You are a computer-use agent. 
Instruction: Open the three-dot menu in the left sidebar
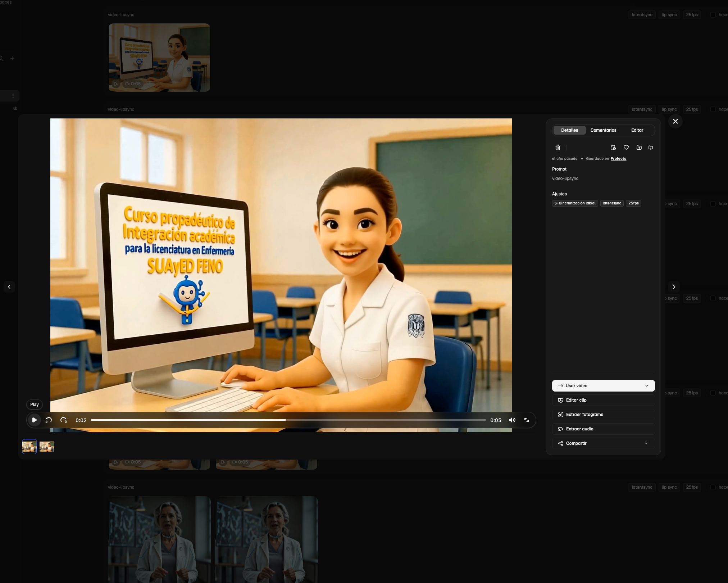click(13, 96)
